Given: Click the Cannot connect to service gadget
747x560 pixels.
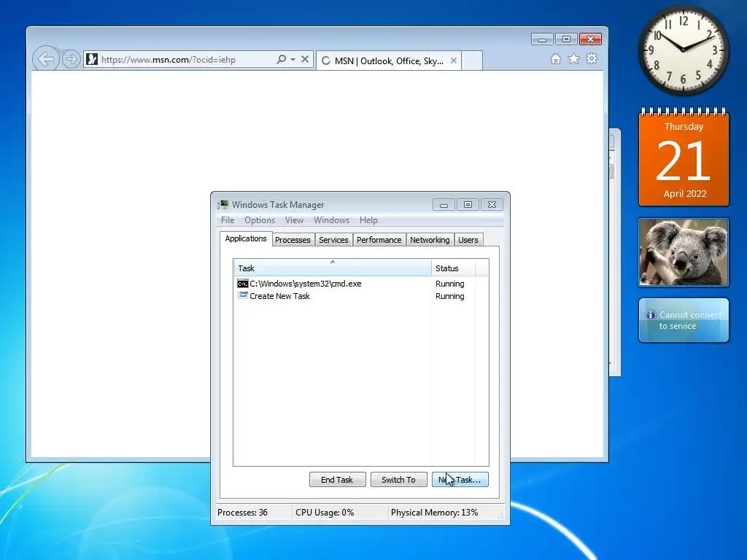Looking at the screenshot, I should (684, 320).
